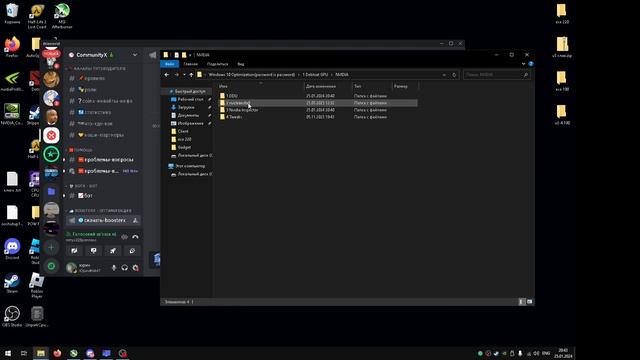Open the Windows Start menu
The height and width of the screenshot is (360, 640).
click(x=8, y=353)
